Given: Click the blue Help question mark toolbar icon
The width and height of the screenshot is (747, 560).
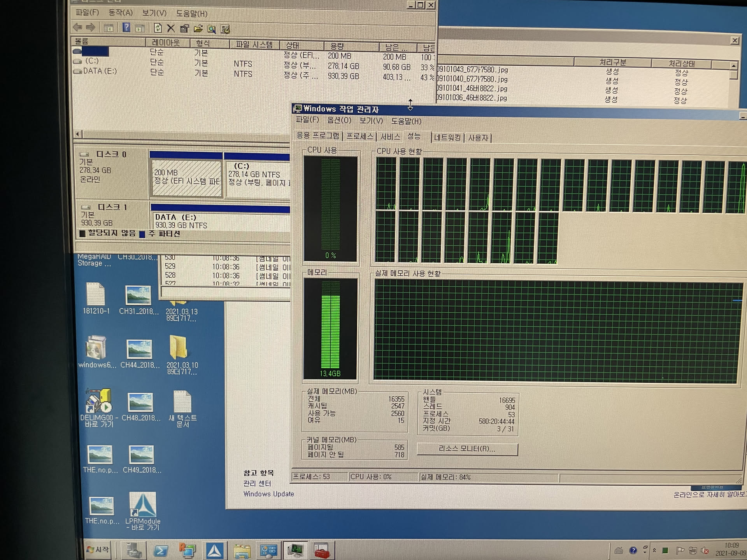Looking at the screenshot, I should (x=126, y=28).
